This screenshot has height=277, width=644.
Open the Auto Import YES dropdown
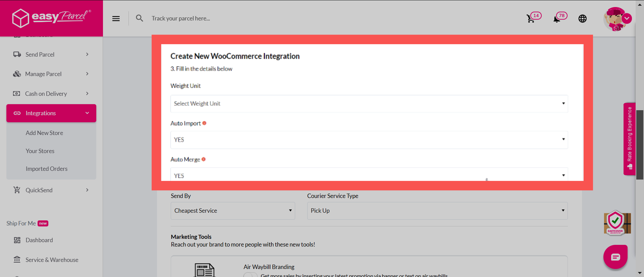point(369,140)
